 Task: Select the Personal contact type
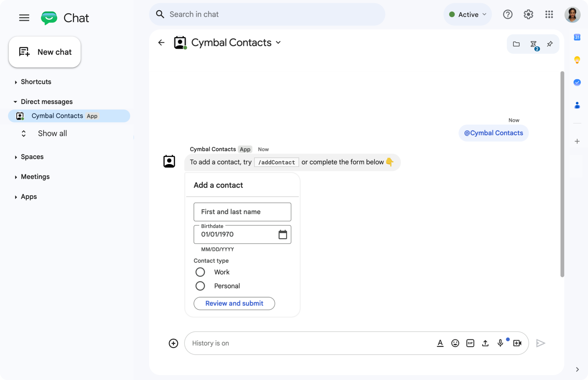point(200,286)
